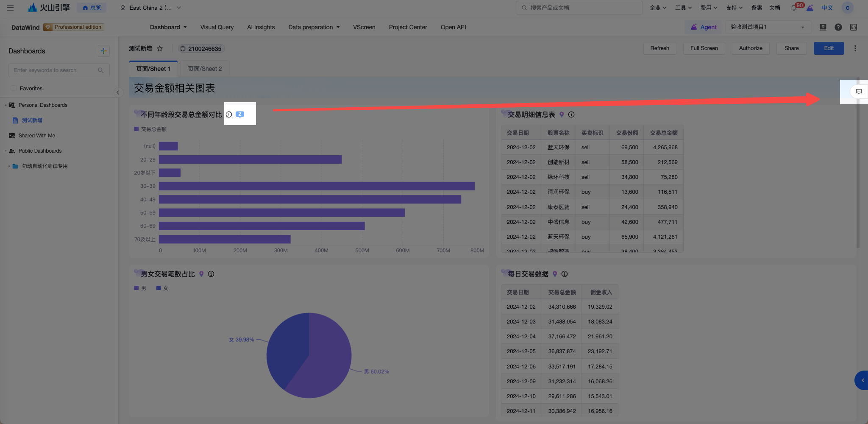Screen dimensions: 868x424
Task: Open the Visual Query menu
Action: pos(217,27)
